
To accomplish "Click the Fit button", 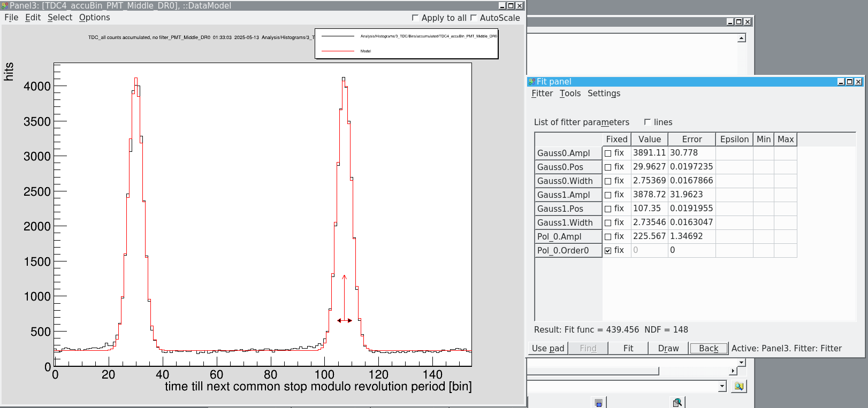I will tap(628, 348).
